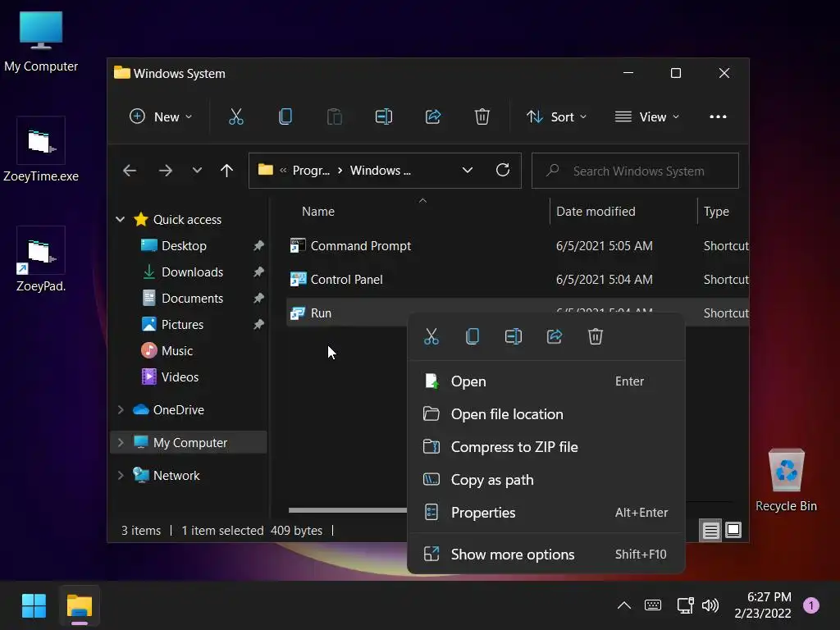
Task: Select the Command Prompt shortcut row
Action: point(518,246)
